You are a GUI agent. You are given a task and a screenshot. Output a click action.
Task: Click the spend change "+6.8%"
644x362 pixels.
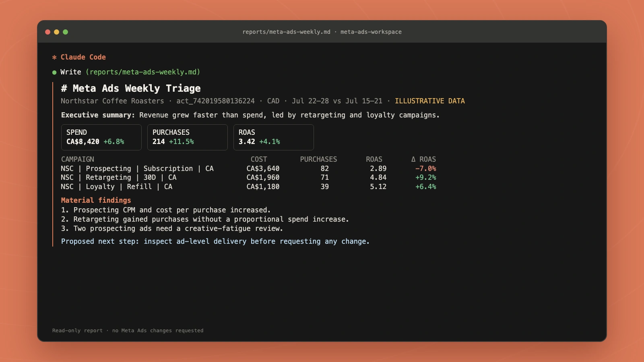114,142
